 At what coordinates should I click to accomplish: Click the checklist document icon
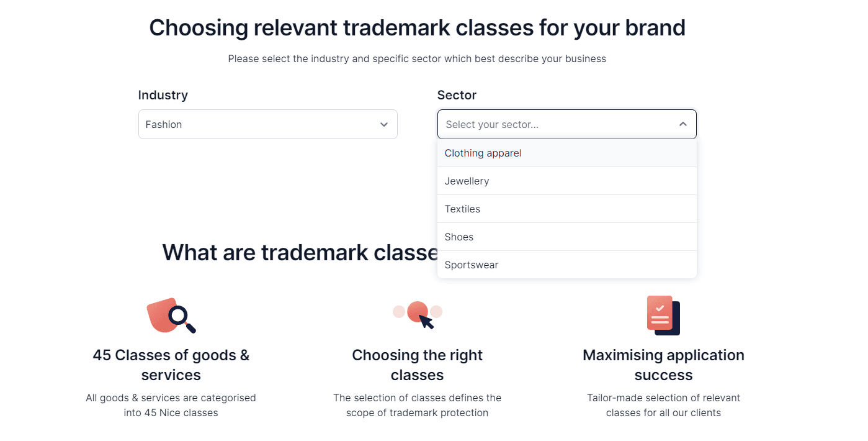click(663, 315)
